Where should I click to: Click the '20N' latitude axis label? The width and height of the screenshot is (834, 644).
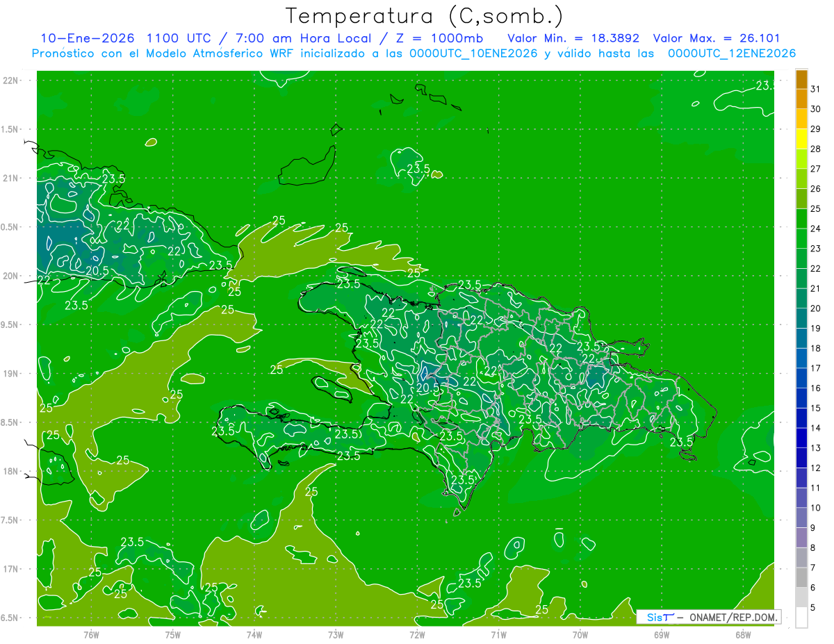[x=12, y=276]
